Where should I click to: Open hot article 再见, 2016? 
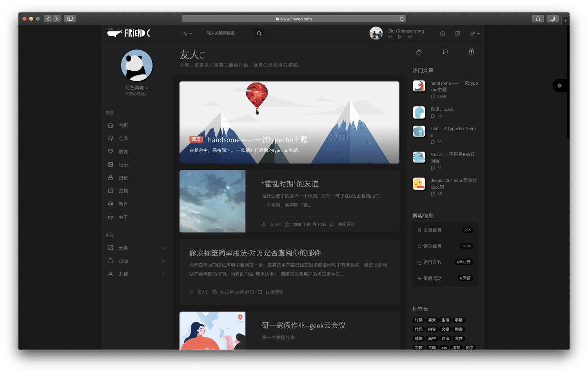(442, 109)
